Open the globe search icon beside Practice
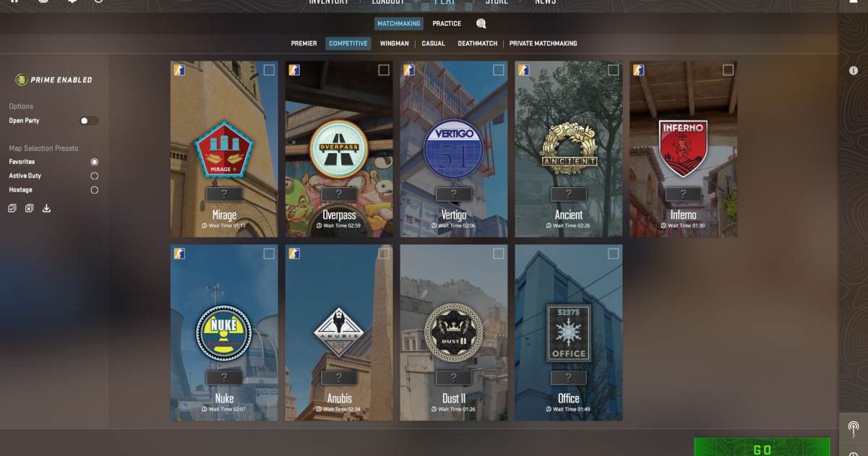This screenshot has width=868, height=456. [481, 24]
